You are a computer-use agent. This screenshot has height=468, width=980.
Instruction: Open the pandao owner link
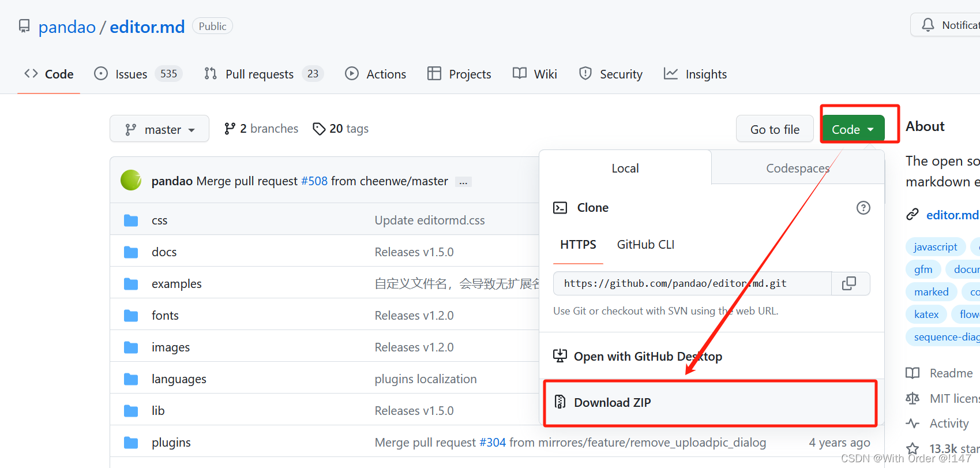point(67,27)
